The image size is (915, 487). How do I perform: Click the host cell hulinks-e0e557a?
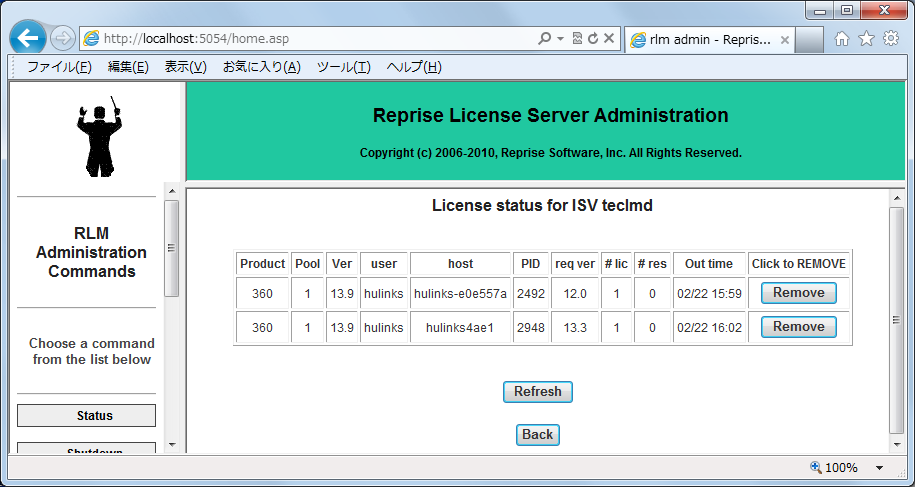tap(460, 294)
